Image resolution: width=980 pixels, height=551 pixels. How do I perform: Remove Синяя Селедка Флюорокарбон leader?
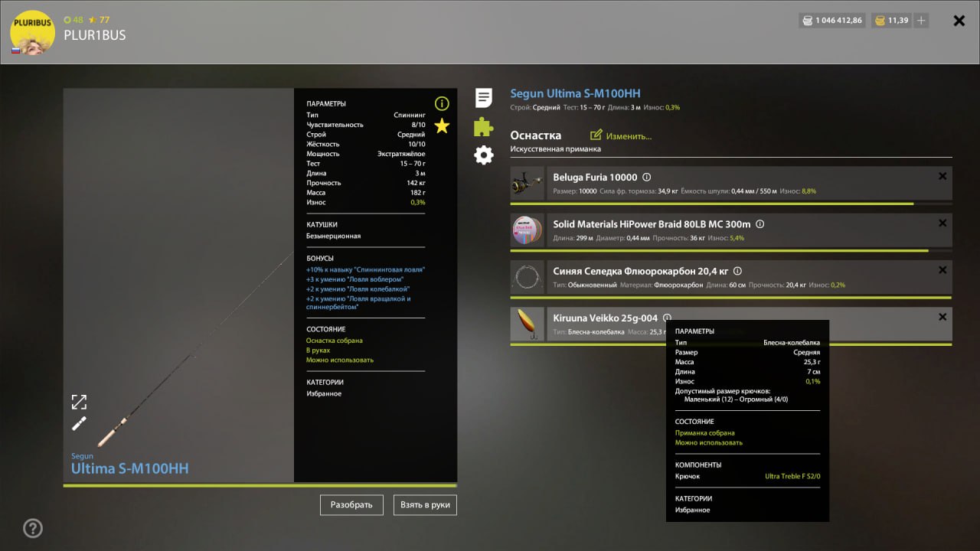point(942,269)
